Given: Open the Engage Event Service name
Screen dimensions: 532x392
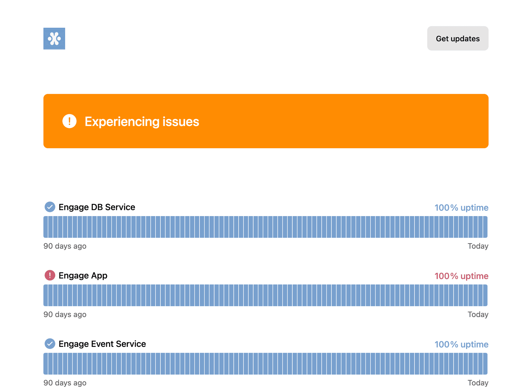Looking at the screenshot, I should (x=102, y=344).
